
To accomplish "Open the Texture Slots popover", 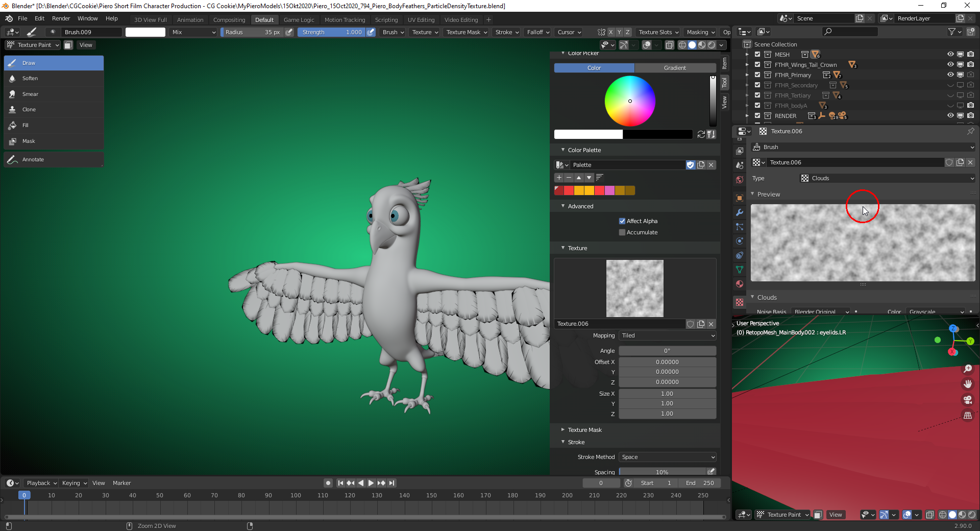I will tap(658, 32).
